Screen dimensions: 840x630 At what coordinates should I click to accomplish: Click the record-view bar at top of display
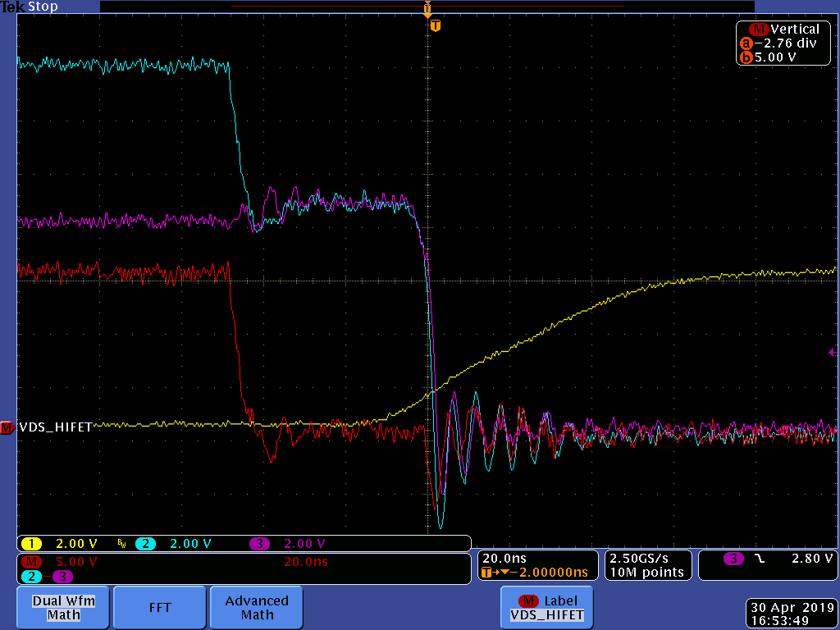click(x=427, y=7)
